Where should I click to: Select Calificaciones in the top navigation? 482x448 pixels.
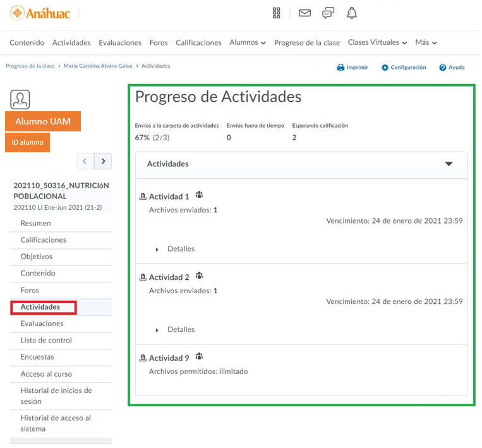(x=198, y=43)
